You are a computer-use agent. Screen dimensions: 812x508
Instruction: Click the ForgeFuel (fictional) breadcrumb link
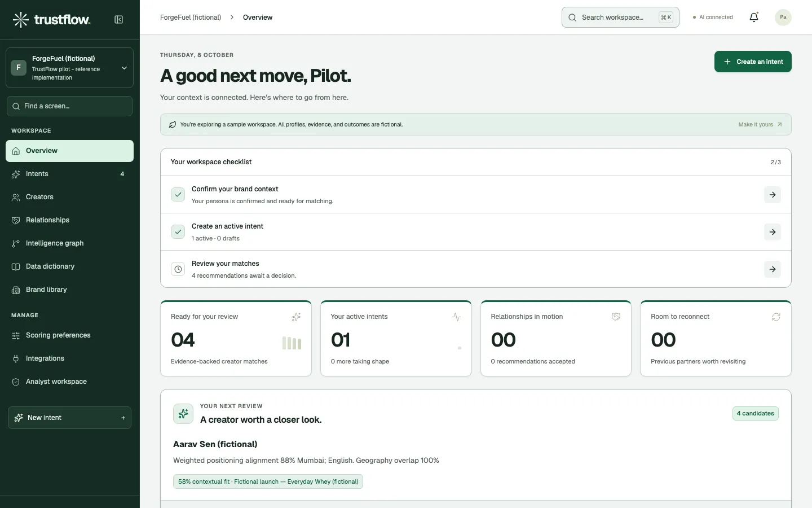click(191, 17)
